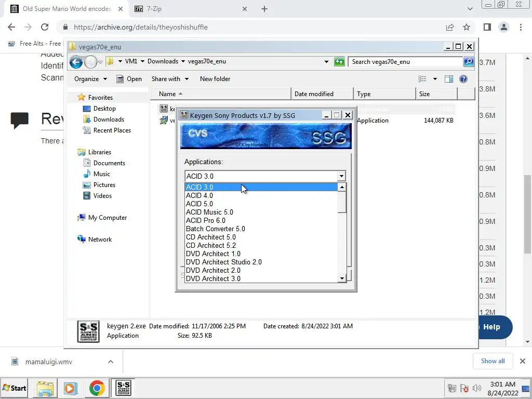
Task: Click the Explorer forward arrow button
Action: (x=90, y=62)
